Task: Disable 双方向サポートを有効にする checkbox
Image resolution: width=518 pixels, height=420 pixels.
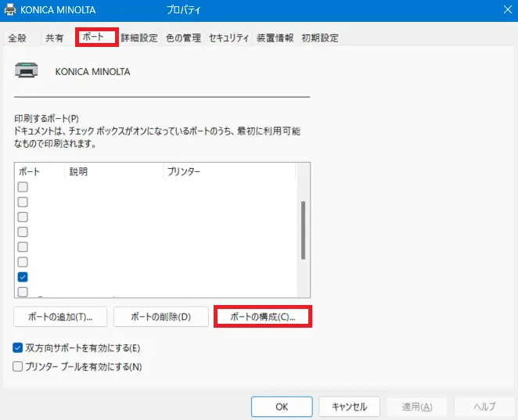Action: 18,347
